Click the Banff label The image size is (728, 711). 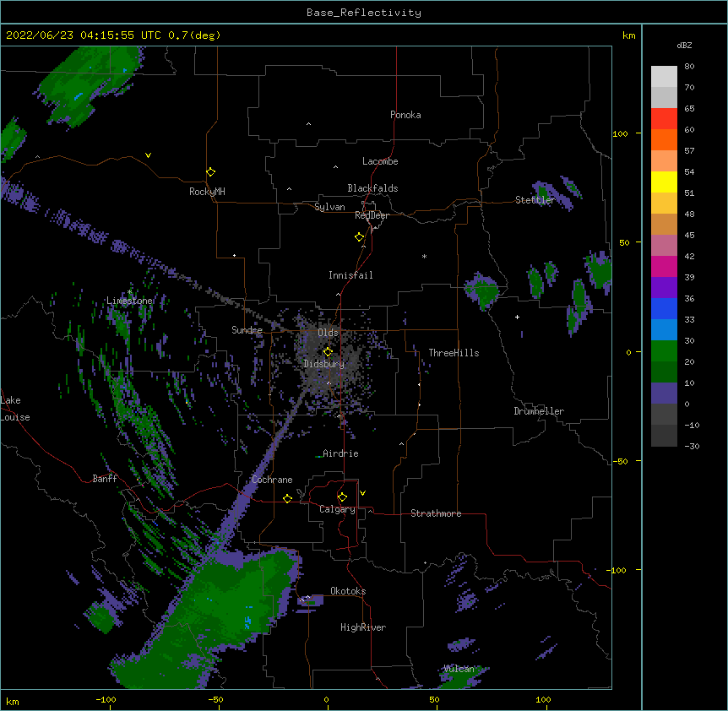tap(105, 479)
